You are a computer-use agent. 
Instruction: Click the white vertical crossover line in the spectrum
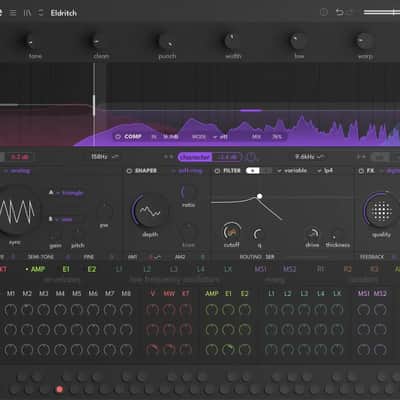(94, 105)
